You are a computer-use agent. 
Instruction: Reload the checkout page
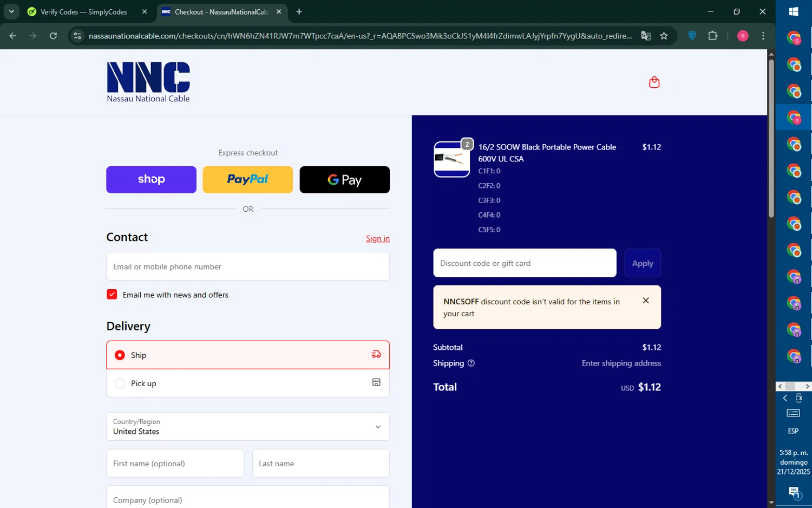[53, 36]
